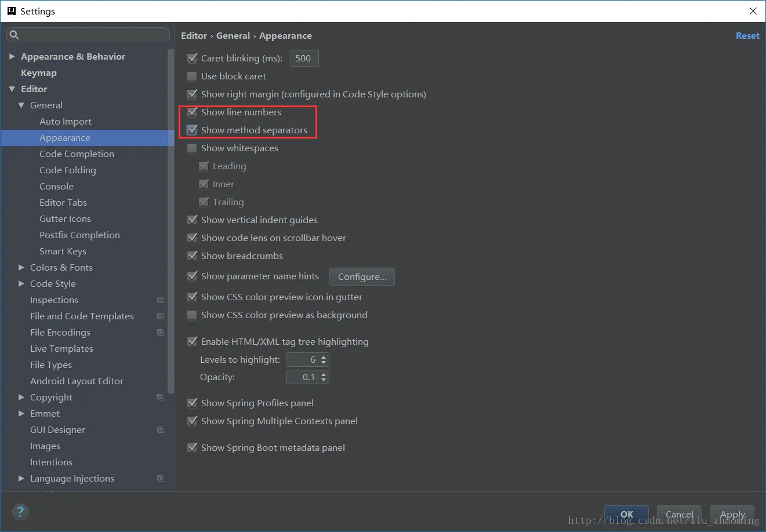Click the project-level icon beside Language Injections
This screenshot has height=532, width=766.
[161, 479]
